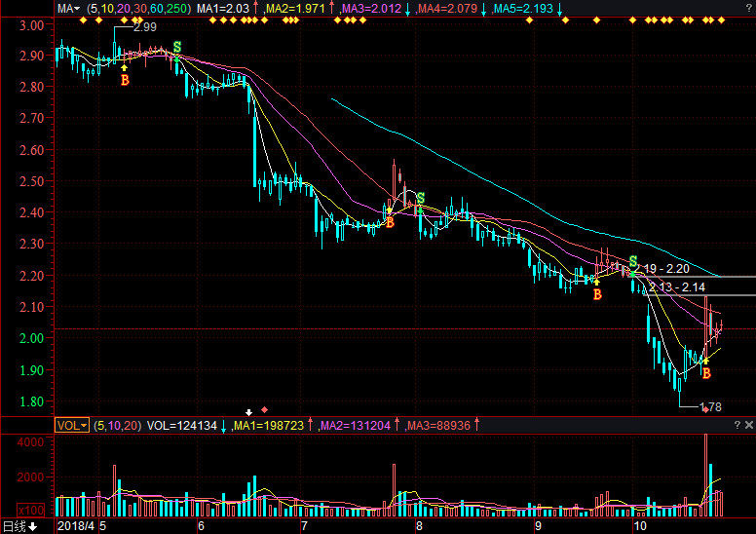This screenshot has height=534, width=756.
Task: Click the help question mark on MA panel
Action: [749, 8]
